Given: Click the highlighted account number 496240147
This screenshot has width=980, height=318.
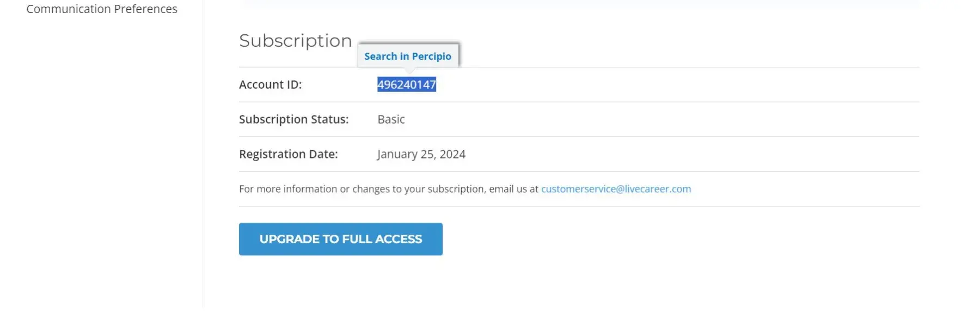Looking at the screenshot, I should pos(407,84).
